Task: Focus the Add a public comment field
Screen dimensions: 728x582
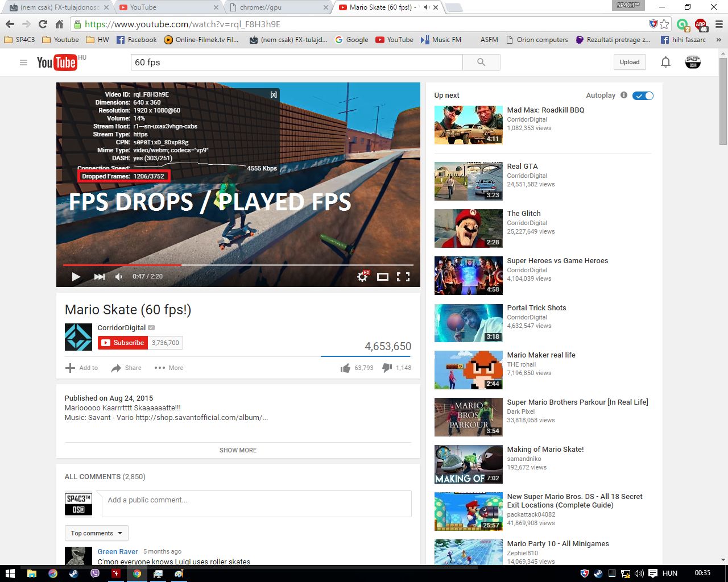Action: (x=257, y=504)
